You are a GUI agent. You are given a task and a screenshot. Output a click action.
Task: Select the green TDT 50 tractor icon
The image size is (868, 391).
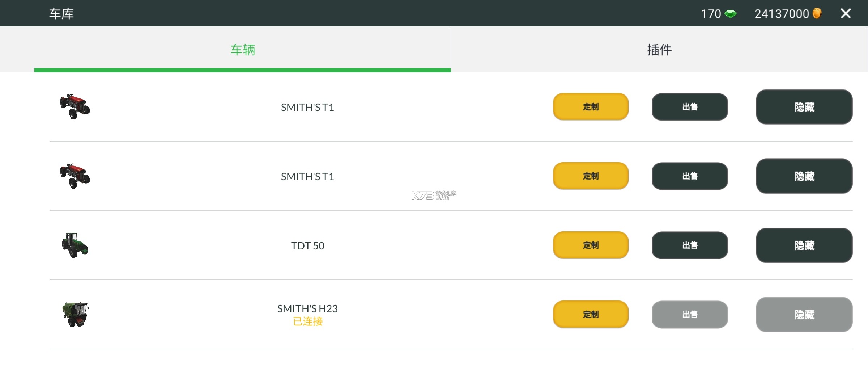(x=75, y=245)
